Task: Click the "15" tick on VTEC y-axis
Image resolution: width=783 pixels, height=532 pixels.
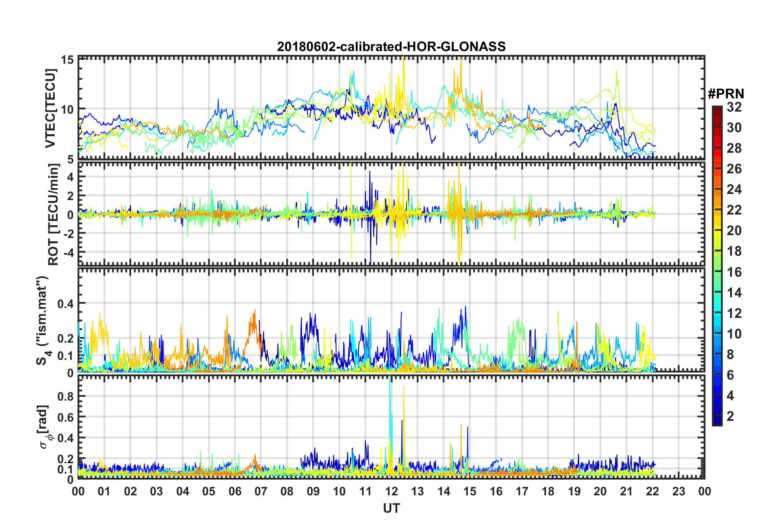Action: 67,60
